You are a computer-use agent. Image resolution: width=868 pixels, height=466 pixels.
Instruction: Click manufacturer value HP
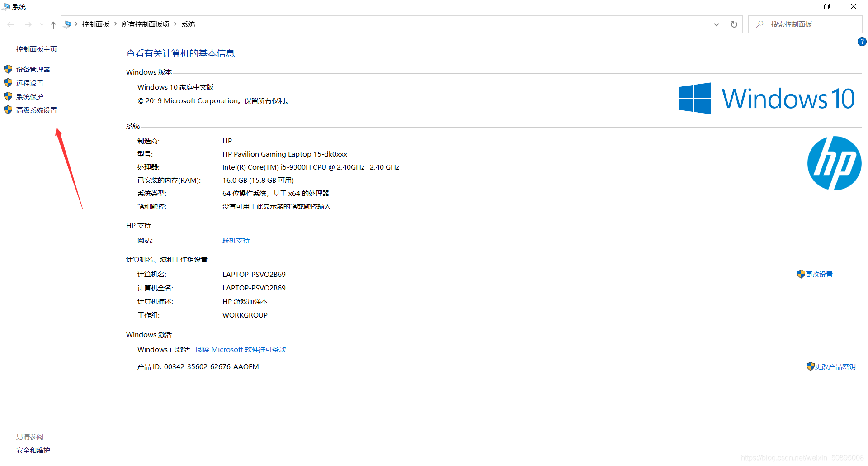[x=227, y=141]
